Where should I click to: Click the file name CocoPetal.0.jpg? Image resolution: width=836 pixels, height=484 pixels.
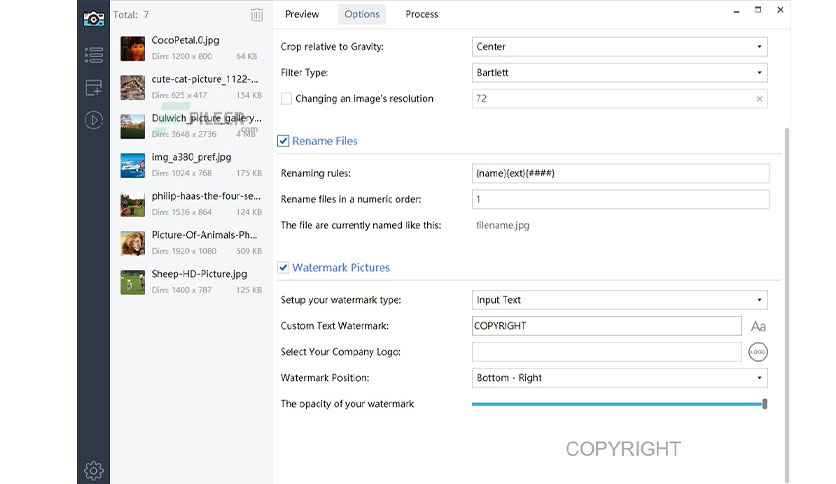tap(186, 41)
